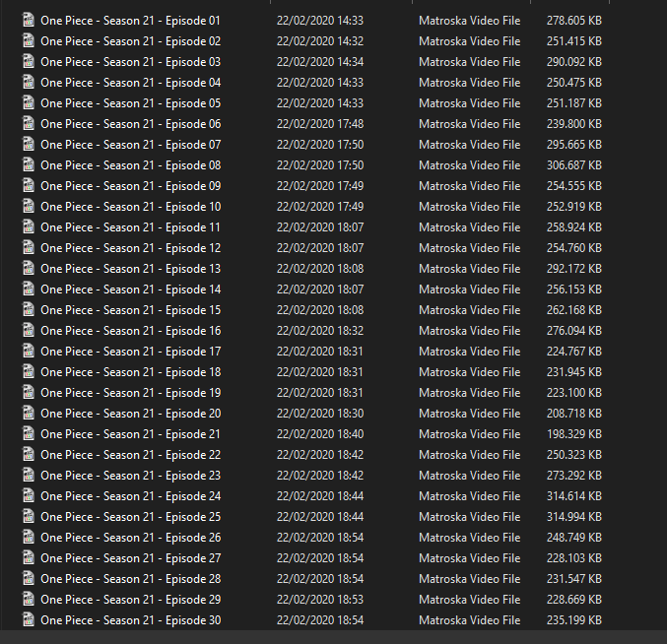Click the size value 239.800 KB
The height and width of the screenshot is (644, 667).
573,124
